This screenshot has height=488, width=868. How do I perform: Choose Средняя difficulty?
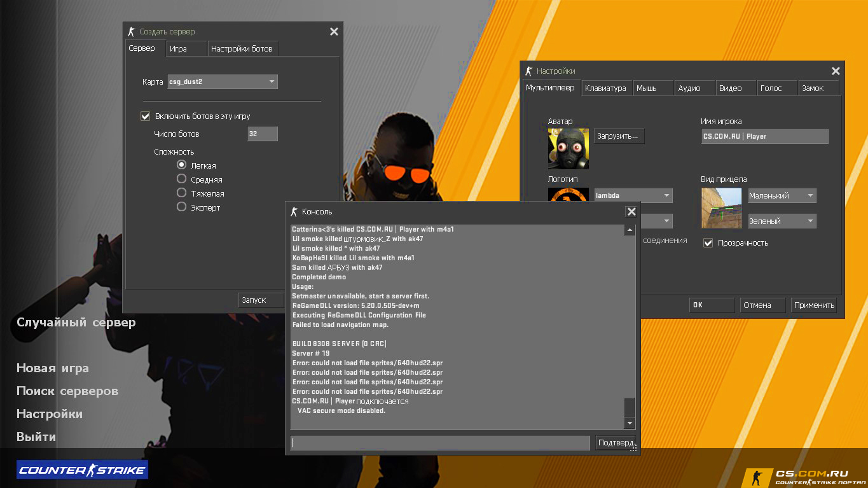[x=181, y=179]
